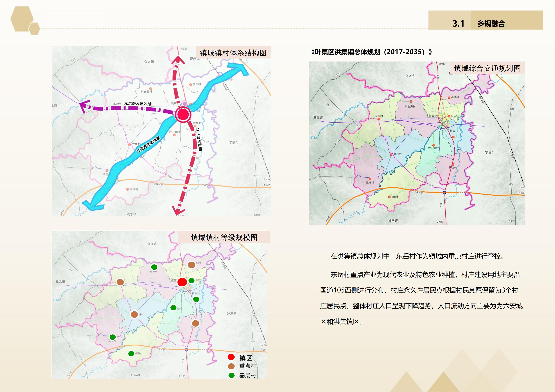Click the brown dot at 大桥村 in the 等级规模图
The width and height of the screenshot is (555, 392).
(x=134, y=314)
